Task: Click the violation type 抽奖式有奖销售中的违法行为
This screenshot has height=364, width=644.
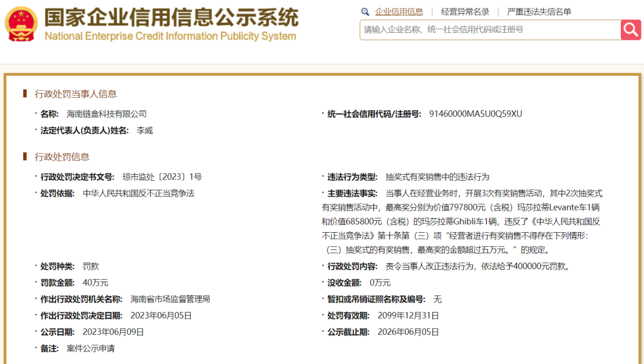Action: click(437, 177)
